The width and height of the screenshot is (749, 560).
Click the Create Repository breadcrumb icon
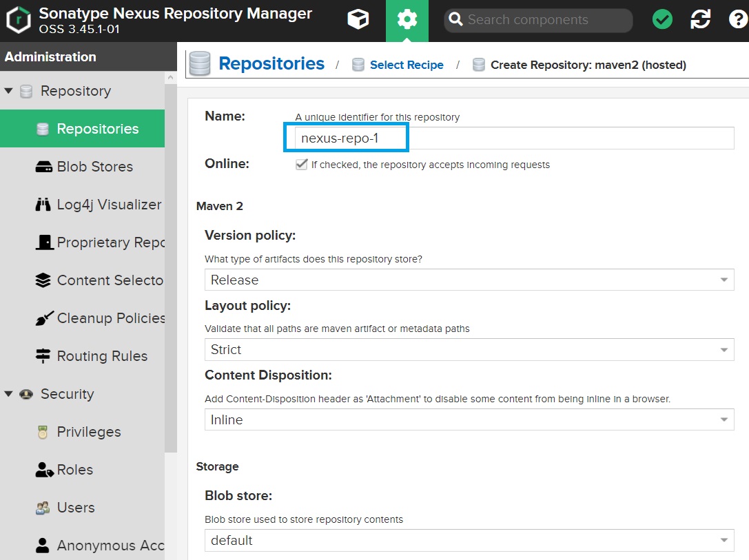(479, 65)
